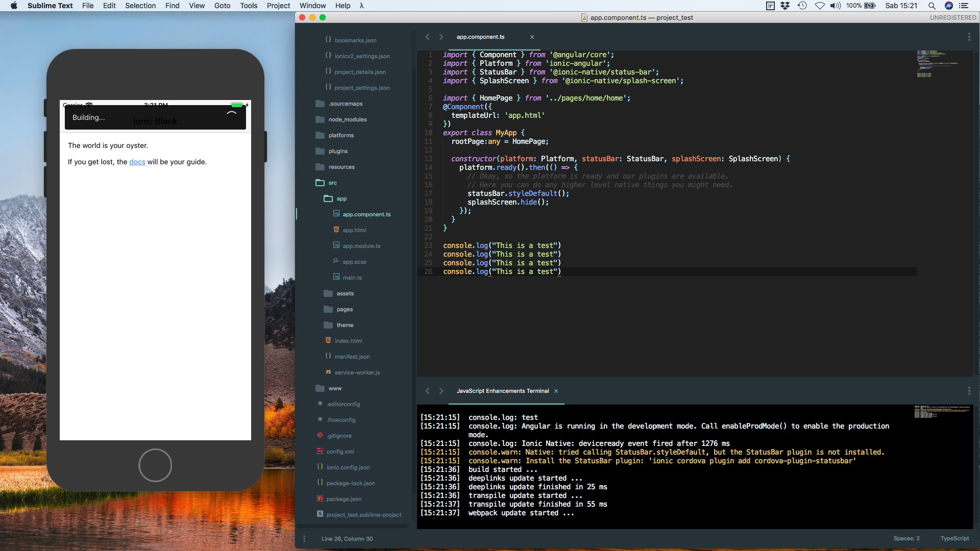Open Time Machine menu bar icon
The width and height of the screenshot is (980, 551).
[x=802, y=6]
